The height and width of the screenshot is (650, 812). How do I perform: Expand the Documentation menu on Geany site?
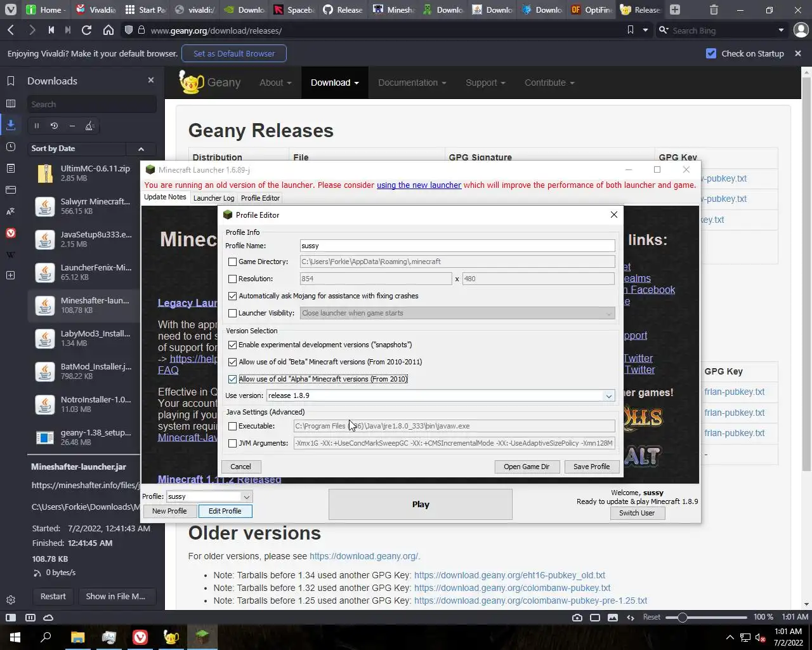pos(412,83)
